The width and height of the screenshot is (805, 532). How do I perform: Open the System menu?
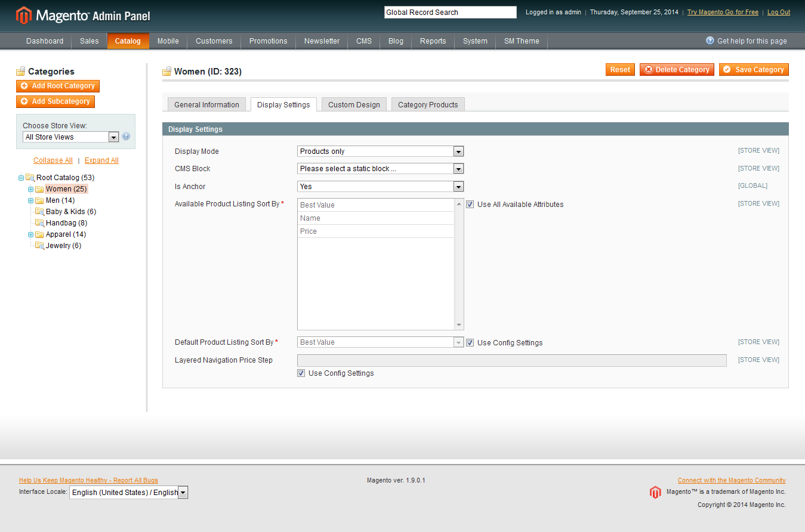(475, 41)
